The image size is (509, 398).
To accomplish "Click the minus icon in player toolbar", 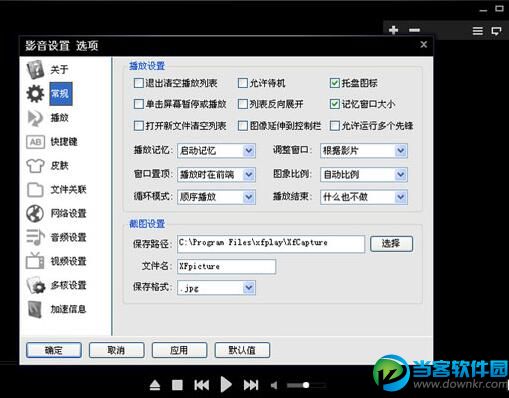I will (414, 30).
